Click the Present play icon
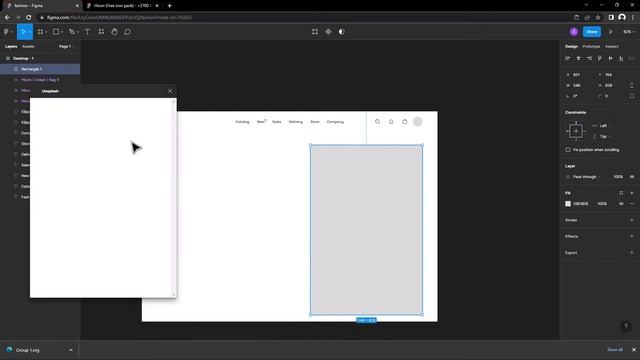Screen dimensions: 640x360 611,31
